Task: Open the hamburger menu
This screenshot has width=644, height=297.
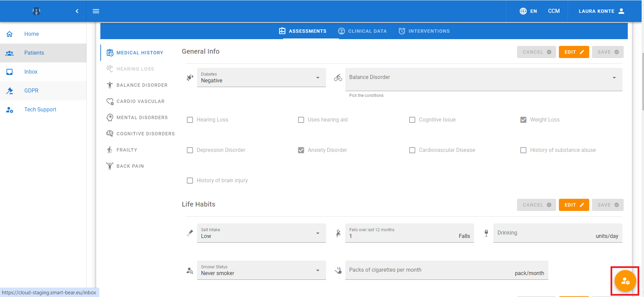Action: tap(96, 11)
